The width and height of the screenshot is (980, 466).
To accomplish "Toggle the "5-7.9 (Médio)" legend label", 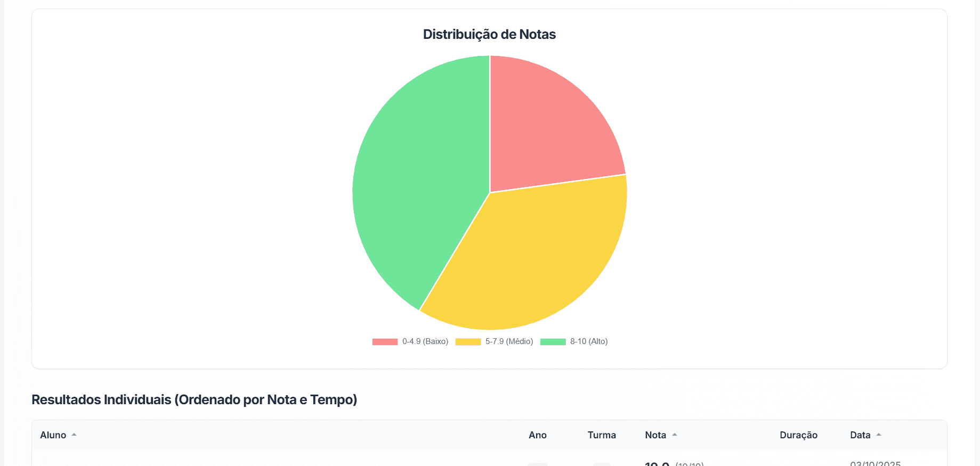I will 509,341.
